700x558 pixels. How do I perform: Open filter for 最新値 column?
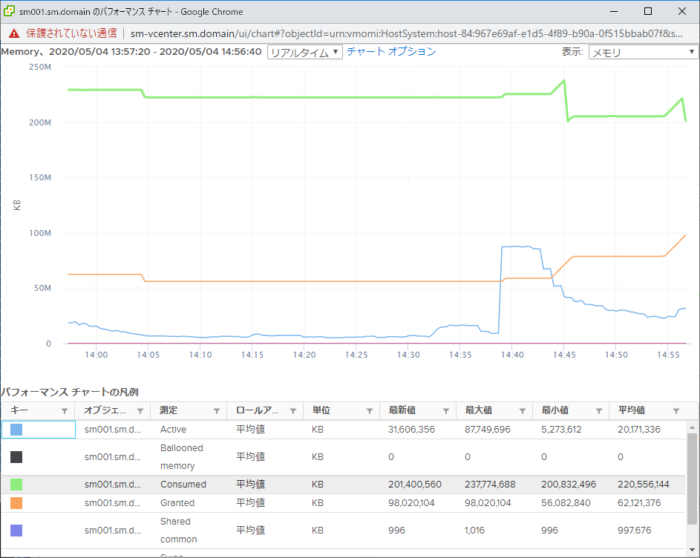tap(446, 411)
